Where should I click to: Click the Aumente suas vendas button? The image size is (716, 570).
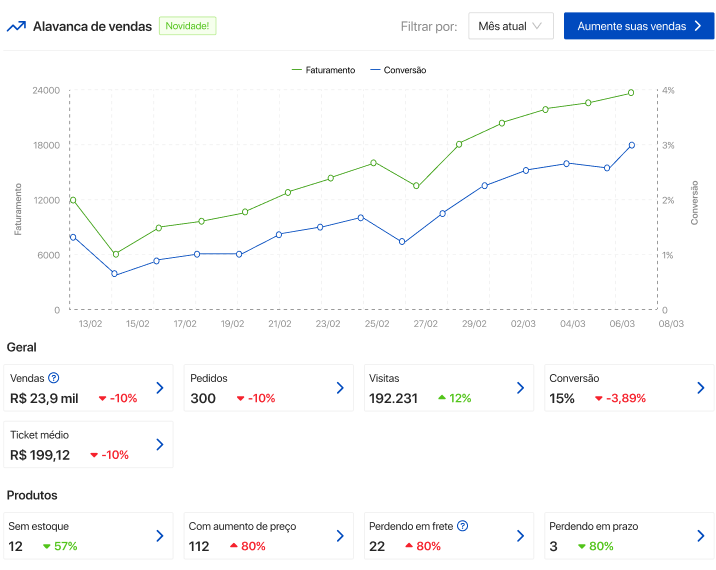(638, 26)
